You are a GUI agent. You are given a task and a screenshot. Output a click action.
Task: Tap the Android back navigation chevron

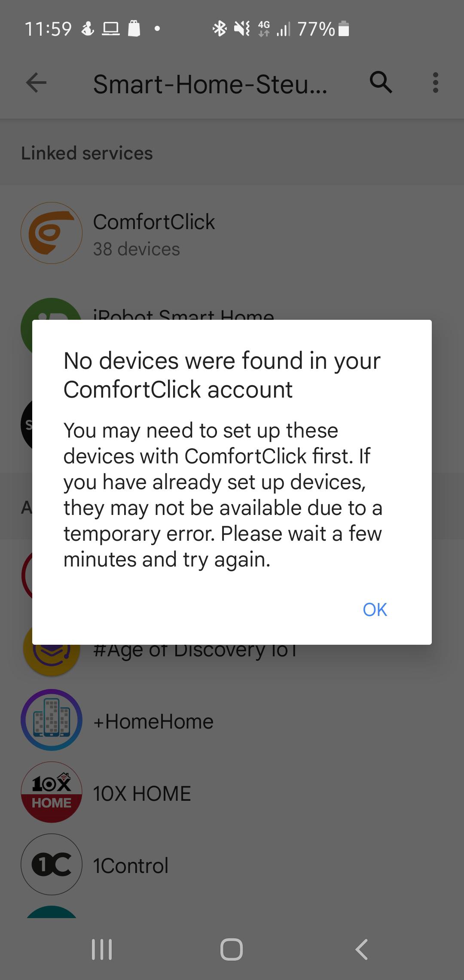(x=362, y=949)
